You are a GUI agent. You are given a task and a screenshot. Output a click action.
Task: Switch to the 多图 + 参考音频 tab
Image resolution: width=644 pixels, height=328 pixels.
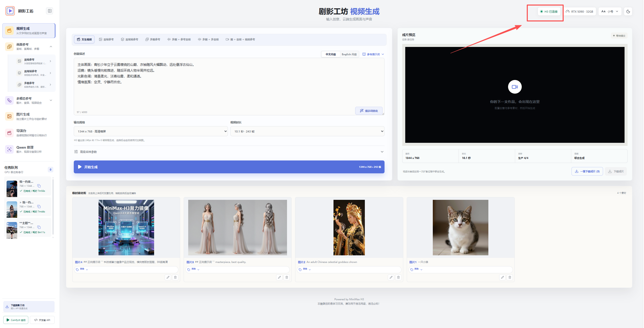(x=179, y=39)
